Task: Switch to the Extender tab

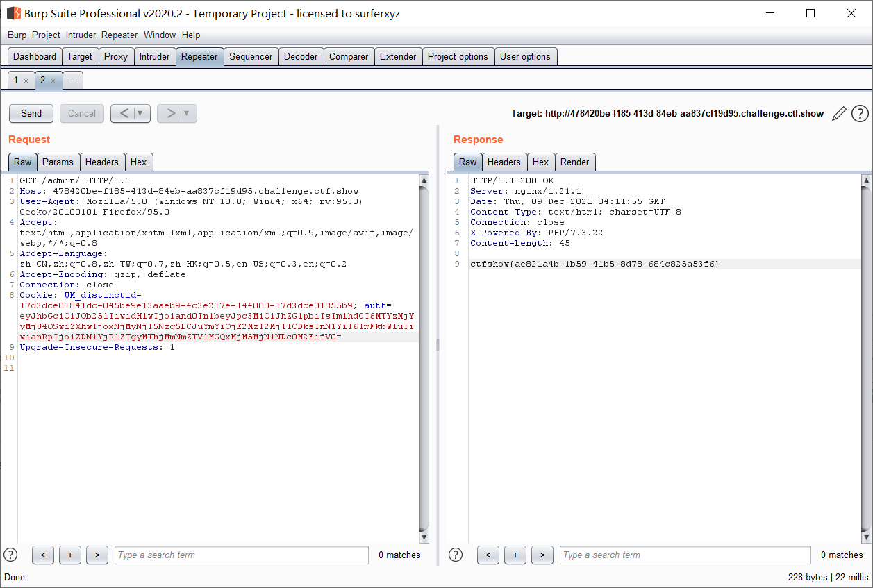Action: coord(398,57)
